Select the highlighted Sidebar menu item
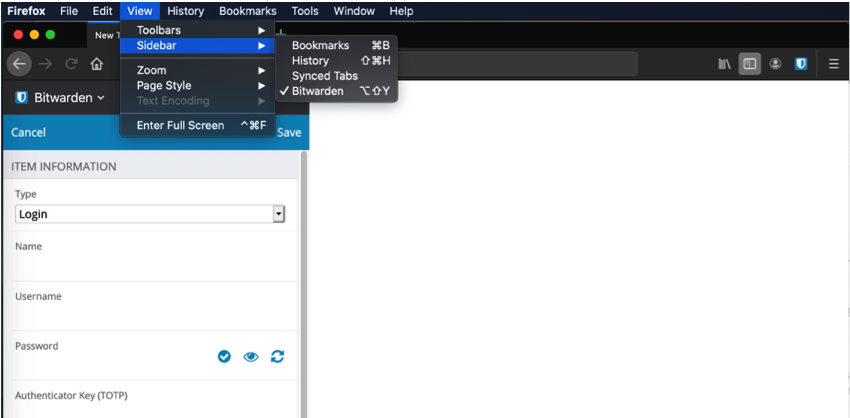Image resolution: width=850 pixels, height=418 pixels. (x=197, y=46)
